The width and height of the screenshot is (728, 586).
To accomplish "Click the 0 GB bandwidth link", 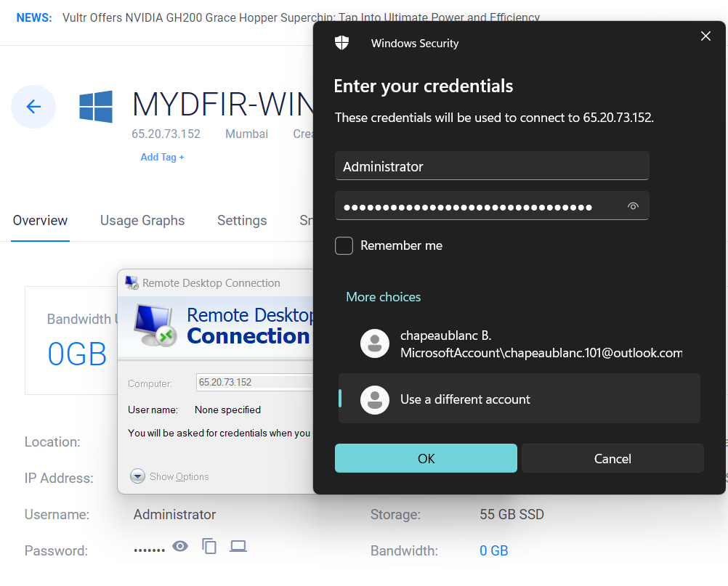I will coord(493,550).
